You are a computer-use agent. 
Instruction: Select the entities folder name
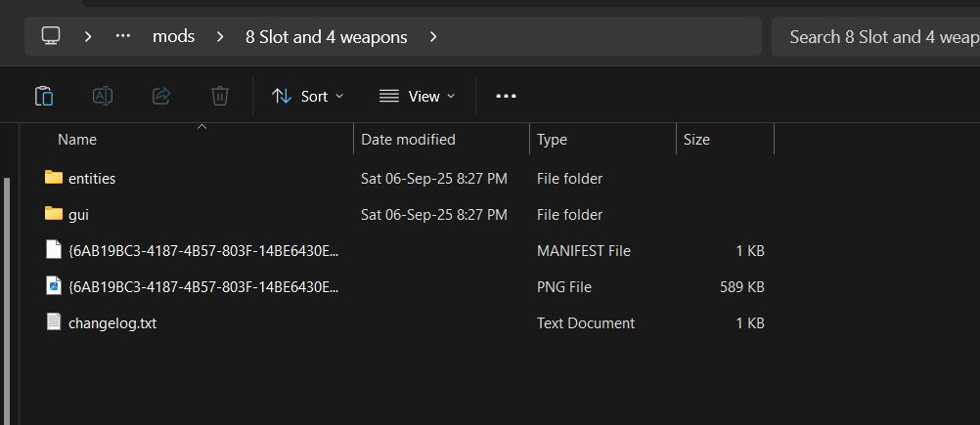click(x=92, y=179)
